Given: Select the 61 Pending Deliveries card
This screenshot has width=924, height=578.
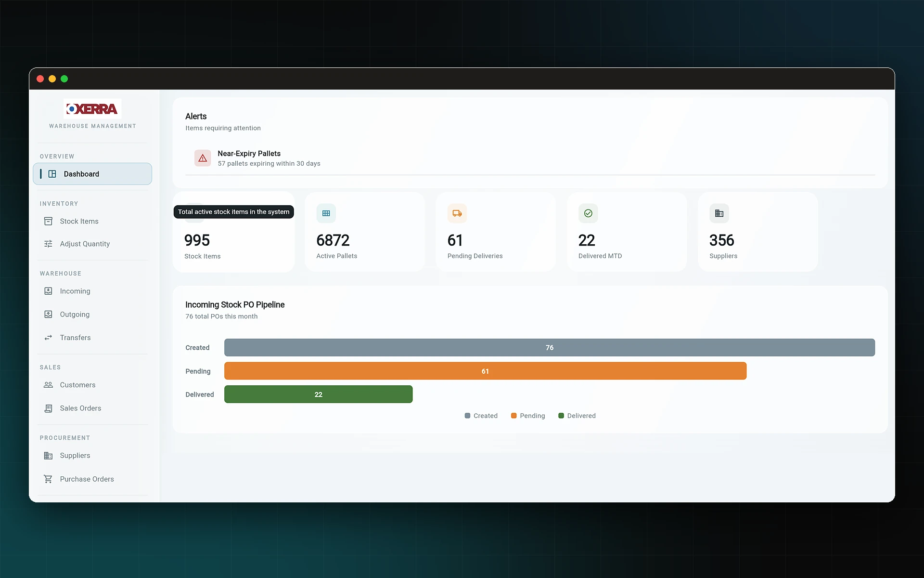Looking at the screenshot, I should coord(496,232).
